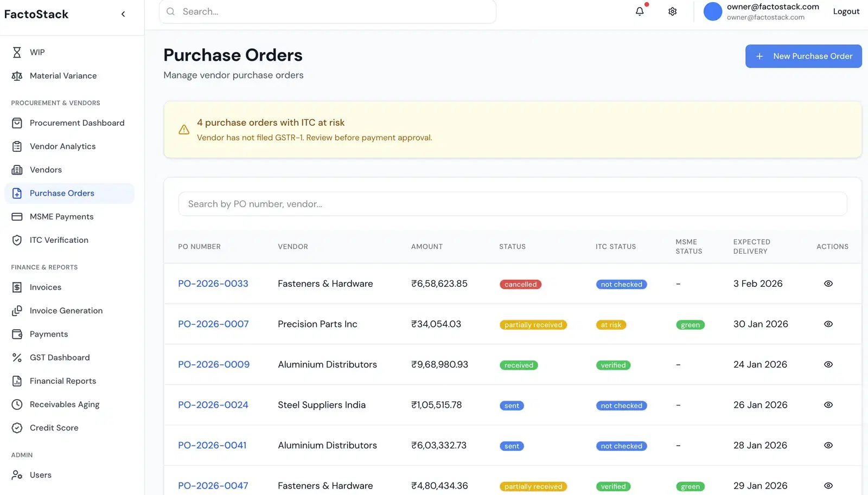Click the Receivables Aging clock icon
The height and width of the screenshot is (495, 868).
click(x=17, y=404)
